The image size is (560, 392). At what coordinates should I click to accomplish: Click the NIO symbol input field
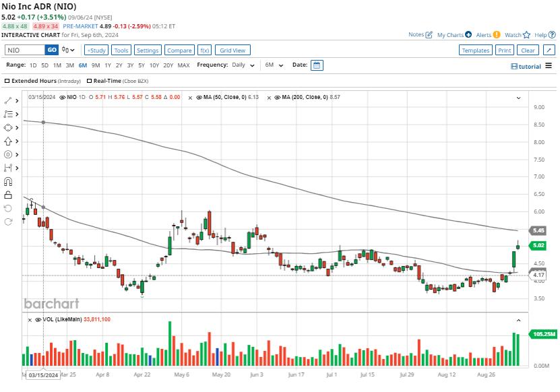coord(27,49)
